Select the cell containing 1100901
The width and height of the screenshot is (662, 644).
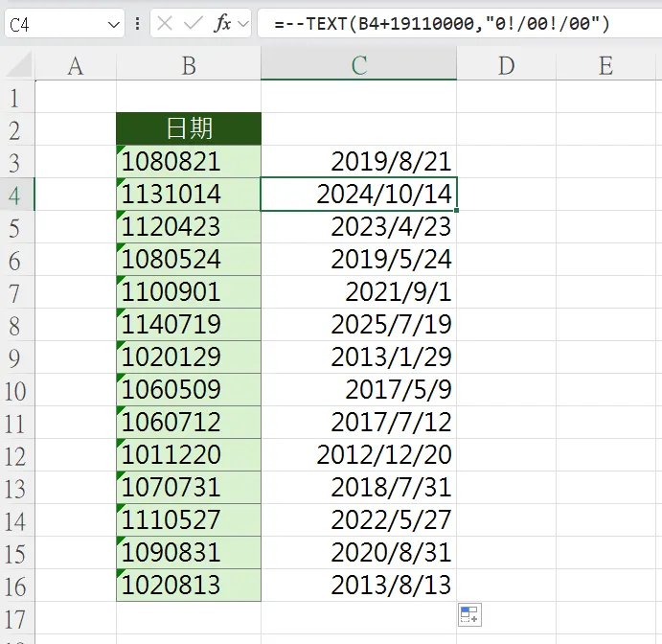[189, 291]
